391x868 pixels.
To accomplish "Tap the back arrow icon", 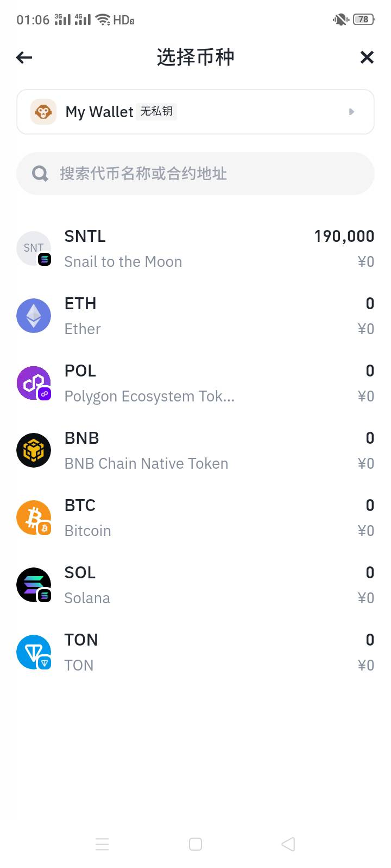I will click(x=24, y=58).
